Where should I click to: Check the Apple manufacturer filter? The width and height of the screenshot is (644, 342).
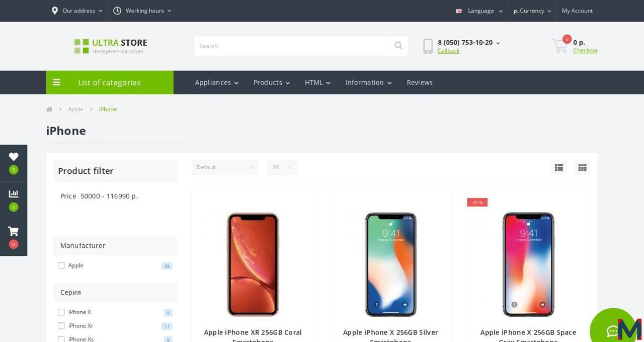pos(61,265)
